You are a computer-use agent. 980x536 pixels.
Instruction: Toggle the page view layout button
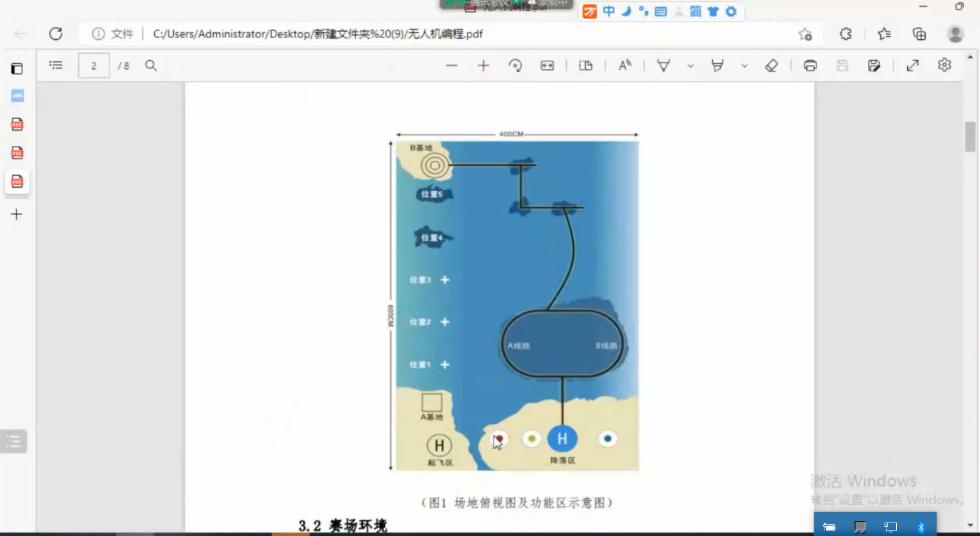pyautogui.click(x=585, y=65)
